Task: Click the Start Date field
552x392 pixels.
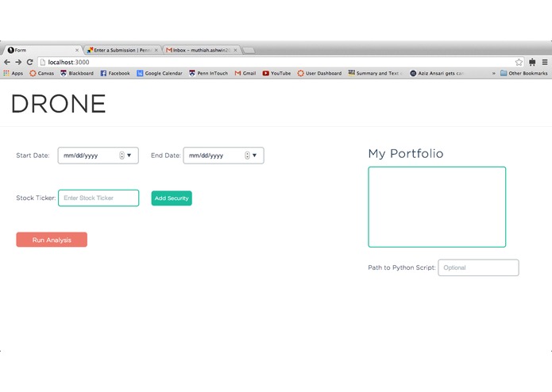Action: (98, 156)
